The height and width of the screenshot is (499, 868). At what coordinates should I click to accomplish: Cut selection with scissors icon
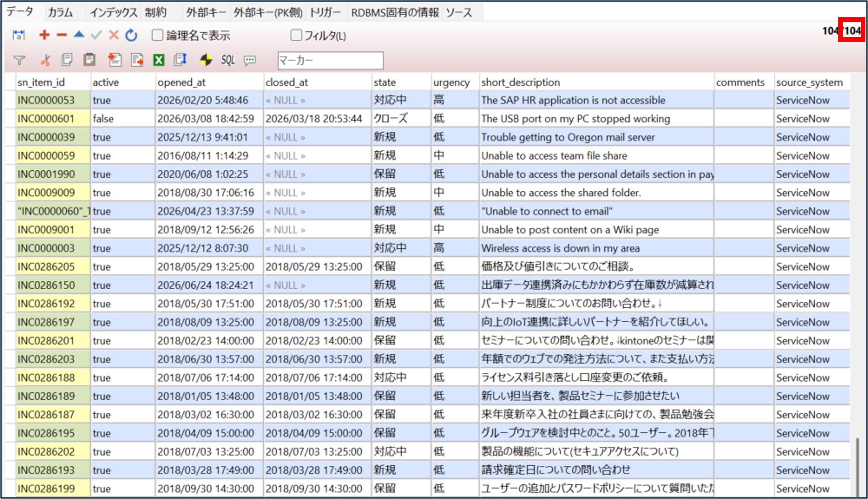[x=45, y=60]
